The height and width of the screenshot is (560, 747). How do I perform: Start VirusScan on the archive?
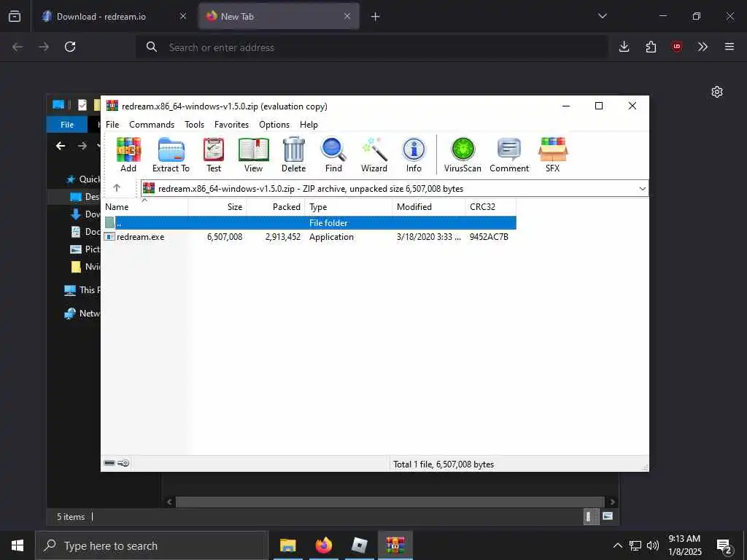coord(462,155)
